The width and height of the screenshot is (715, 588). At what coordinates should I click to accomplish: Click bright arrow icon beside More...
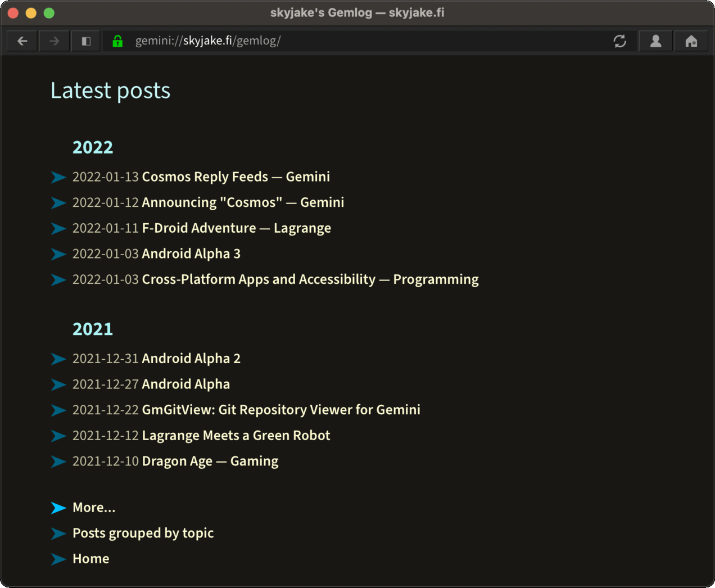click(58, 508)
